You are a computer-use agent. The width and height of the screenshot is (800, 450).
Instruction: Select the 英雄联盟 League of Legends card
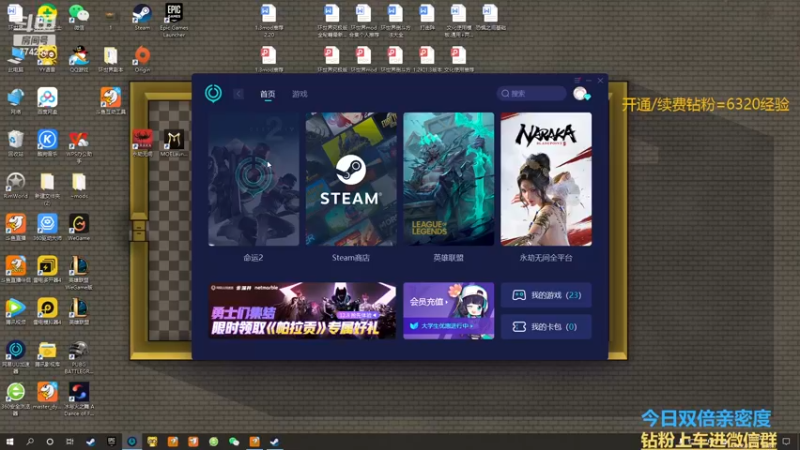(x=448, y=179)
